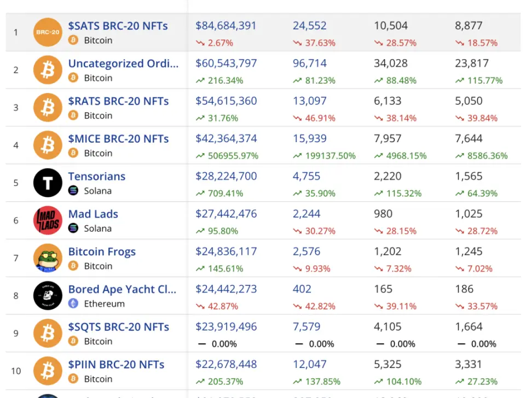Image resolution: width=532 pixels, height=398 pixels.
Task: Open the $SATS BRC-20 NFTs collection
Action: click(x=118, y=26)
